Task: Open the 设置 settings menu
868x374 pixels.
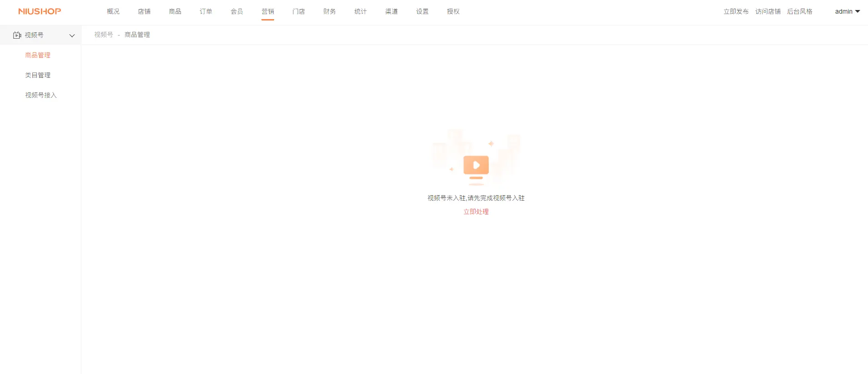Action: [422, 11]
